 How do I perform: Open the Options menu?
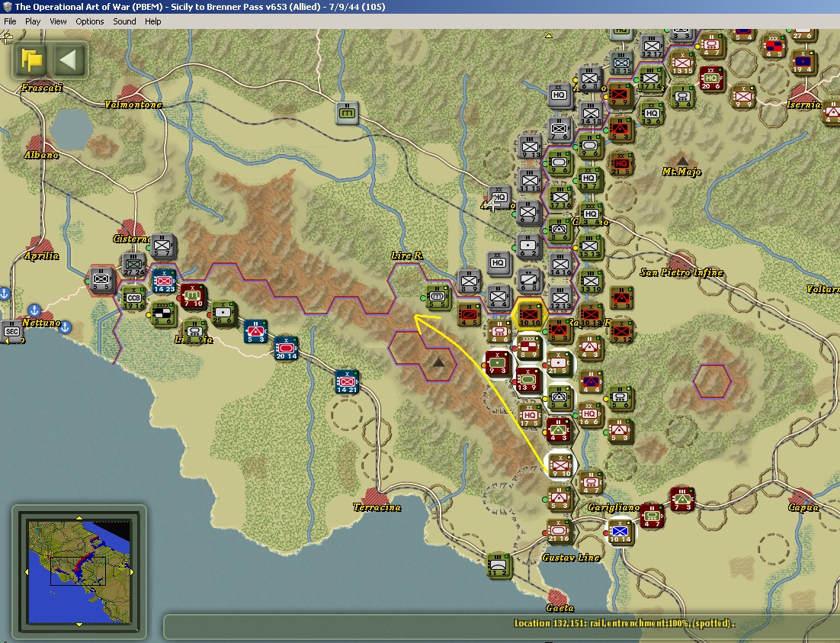(89, 21)
